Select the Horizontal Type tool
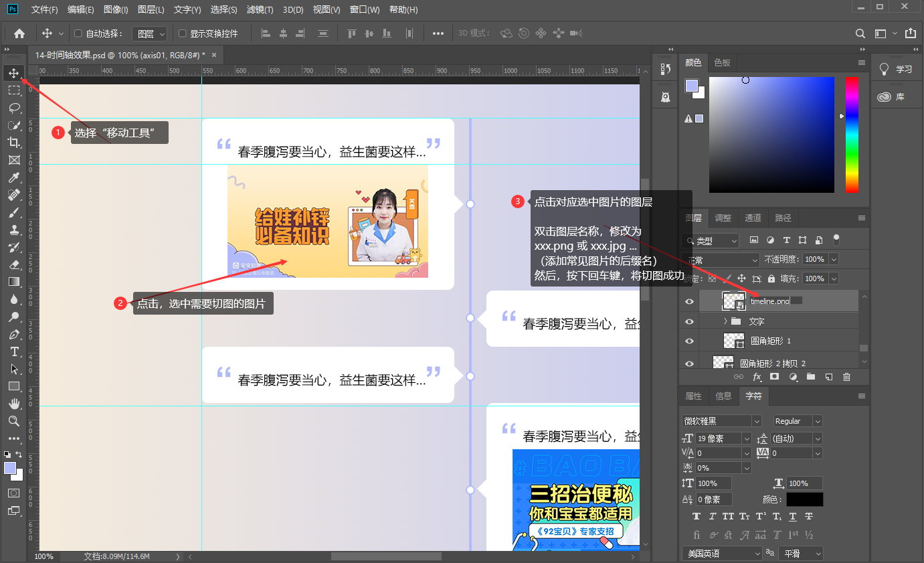Viewport: 924px width, 563px height. (x=14, y=351)
